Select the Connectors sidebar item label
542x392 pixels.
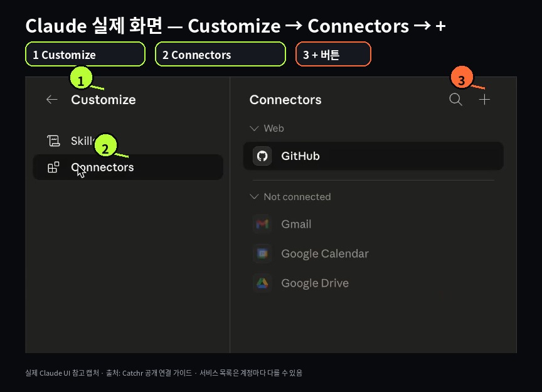(x=102, y=167)
